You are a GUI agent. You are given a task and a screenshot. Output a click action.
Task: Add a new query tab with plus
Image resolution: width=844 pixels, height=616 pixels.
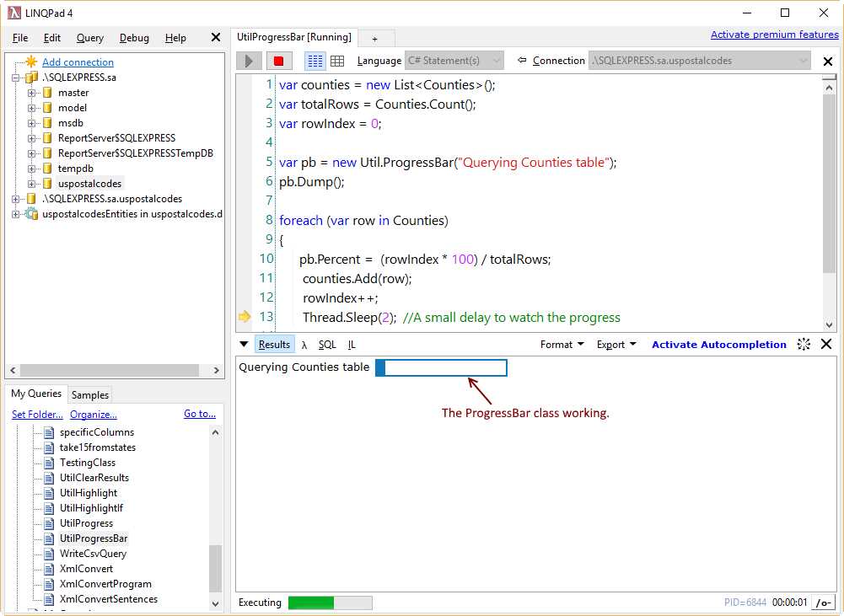[x=375, y=39]
